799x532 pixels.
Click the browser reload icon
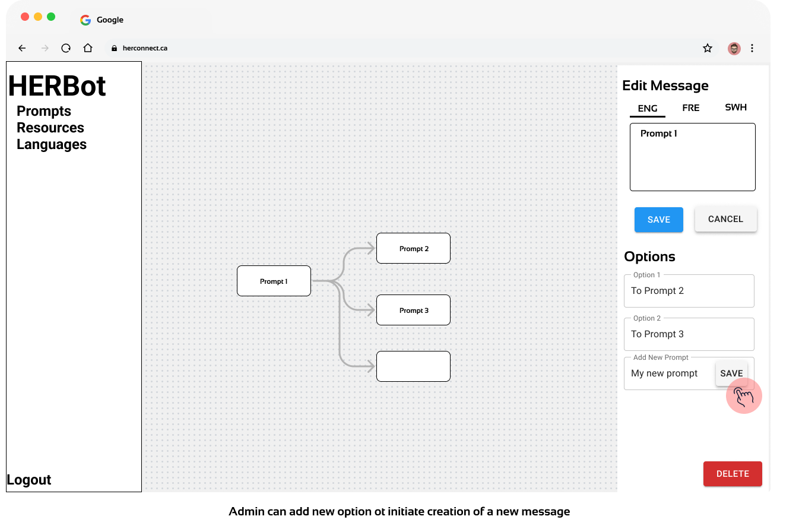pyautogui.click(x=66, y=48)
